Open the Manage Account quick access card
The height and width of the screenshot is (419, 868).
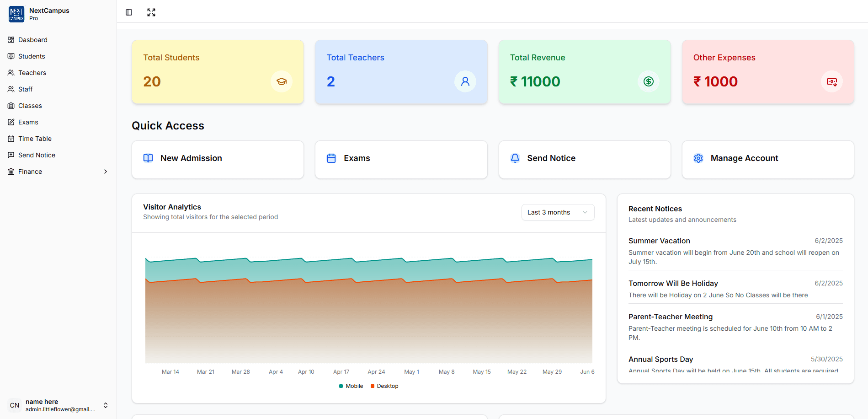pos(768,160)
